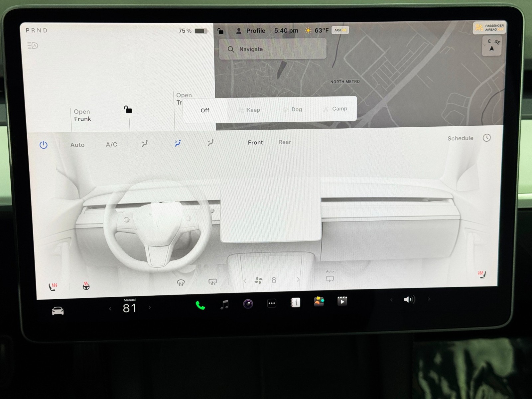Tap the driver seat heater icon
This screenshot has height=399, width=532.
coord(53,287)
